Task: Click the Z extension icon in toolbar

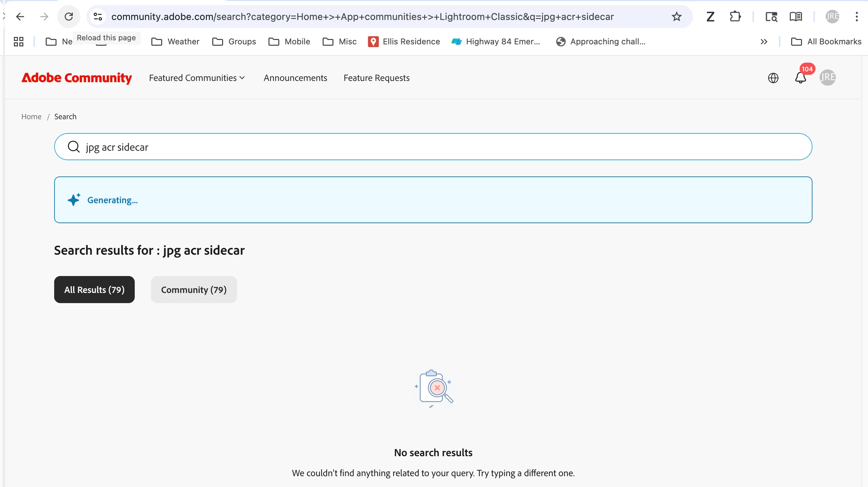Action: tap(710, 16)
